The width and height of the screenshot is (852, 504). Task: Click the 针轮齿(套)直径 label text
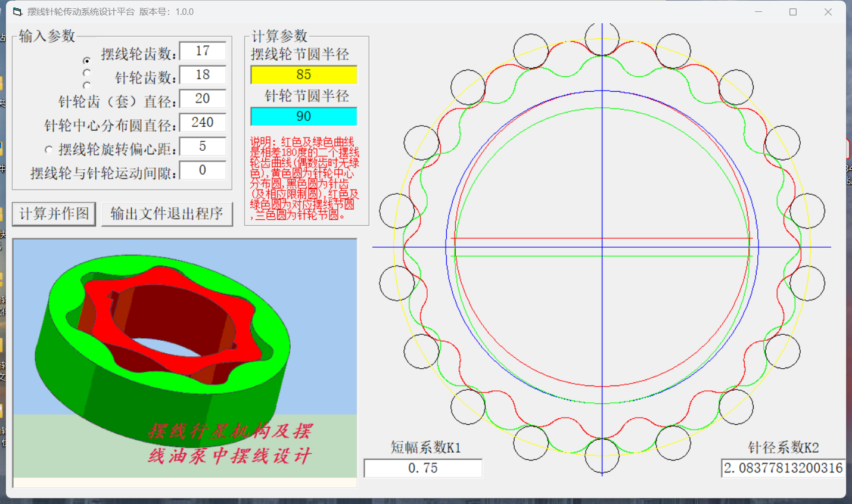pos(117,102)
